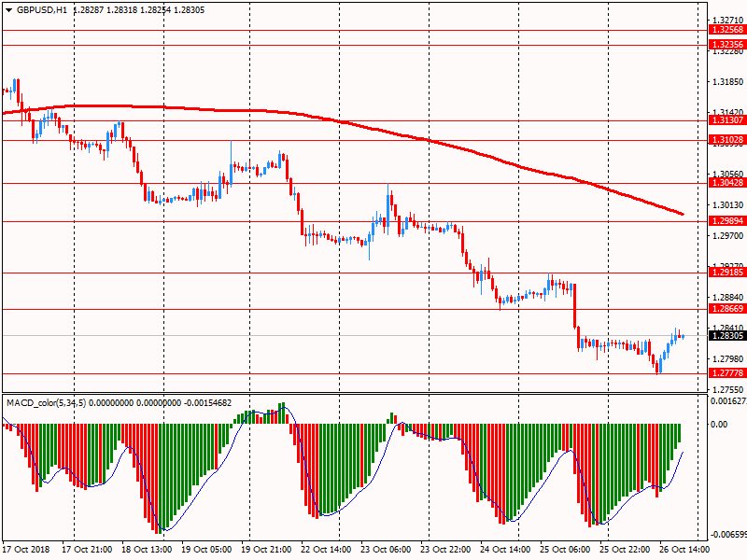
Task: Click the 1.31028 red price level label
Action: click(726, 140)
